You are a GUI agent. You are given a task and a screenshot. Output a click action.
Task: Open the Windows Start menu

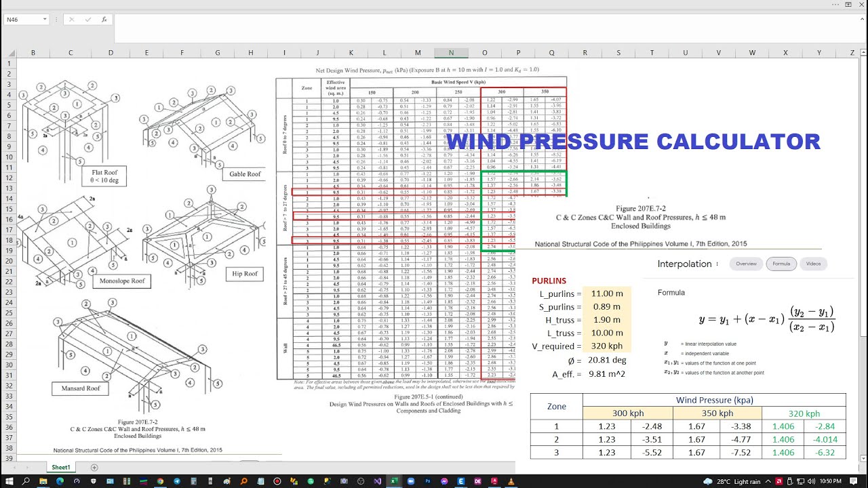coord(8,481)
